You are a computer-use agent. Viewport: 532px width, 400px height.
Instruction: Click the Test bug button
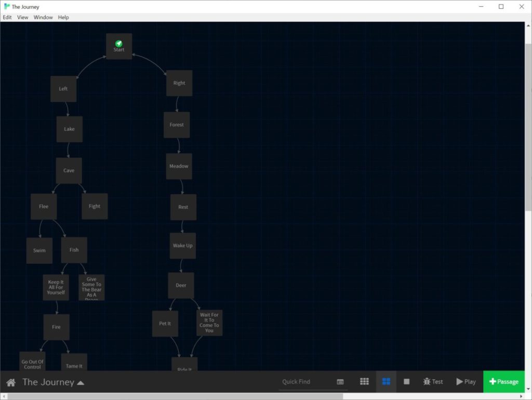coord(433,382)
